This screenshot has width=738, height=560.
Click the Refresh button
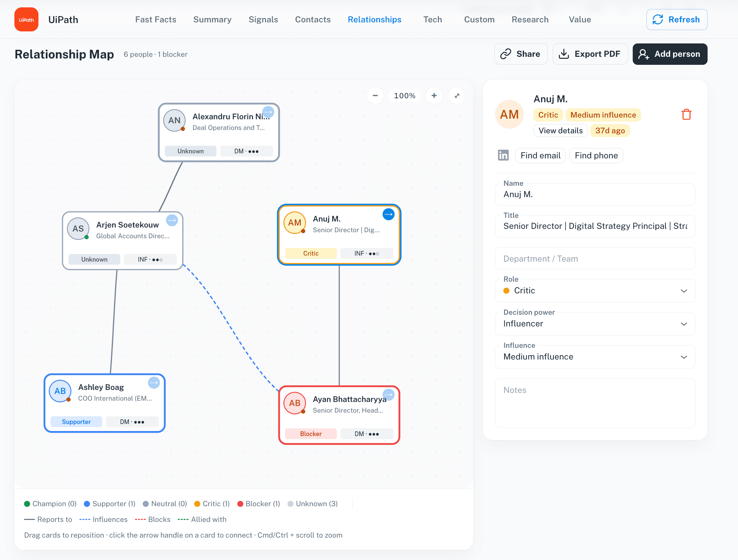click(676, 19)
